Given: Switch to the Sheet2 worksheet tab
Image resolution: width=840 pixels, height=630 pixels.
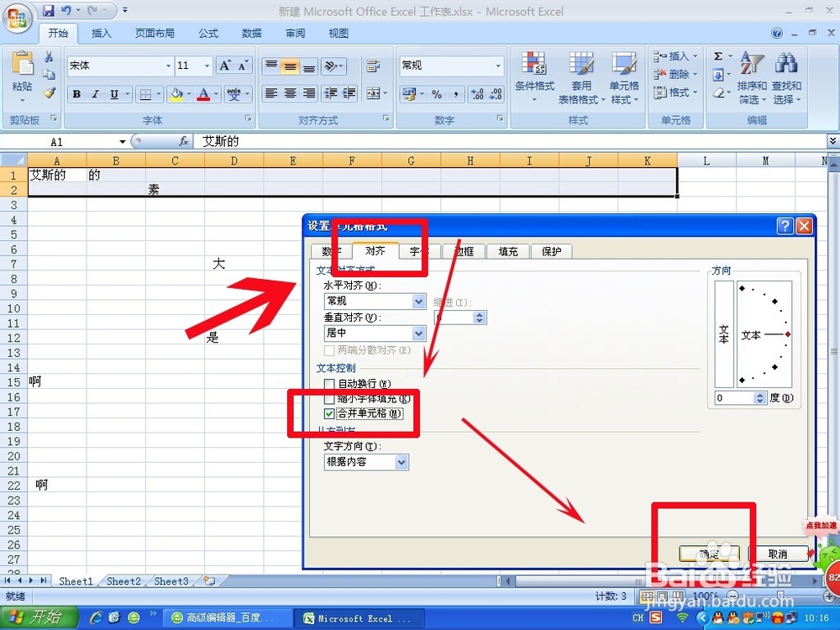Looking at the screenshot, I should click(123, 580).
